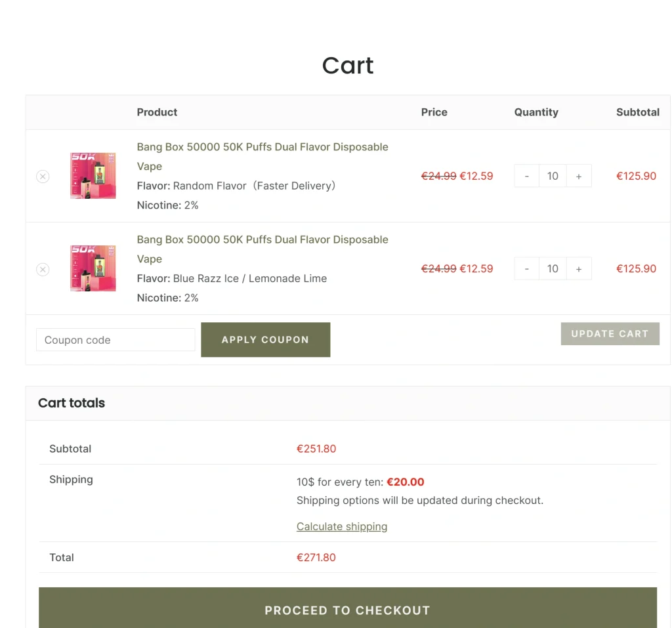Increase quantity of Blue Razz Ice item
Image resolution: width=672 pixels, height=628 pixels.
pyautogui.click(x=579, y=269)
